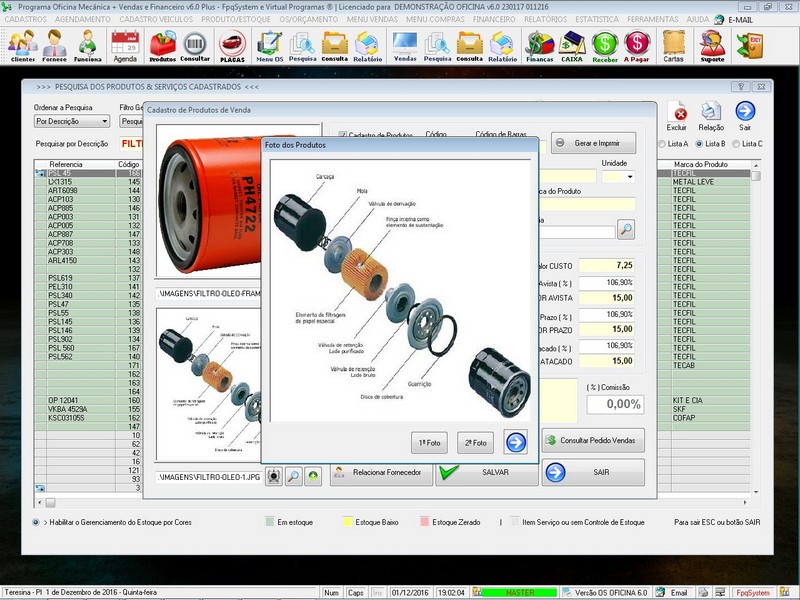This screenshot has height=600, width=800.
Task: Open the Produtos toolbox icon
Action: pyautogui.click(x=162, y=45)
